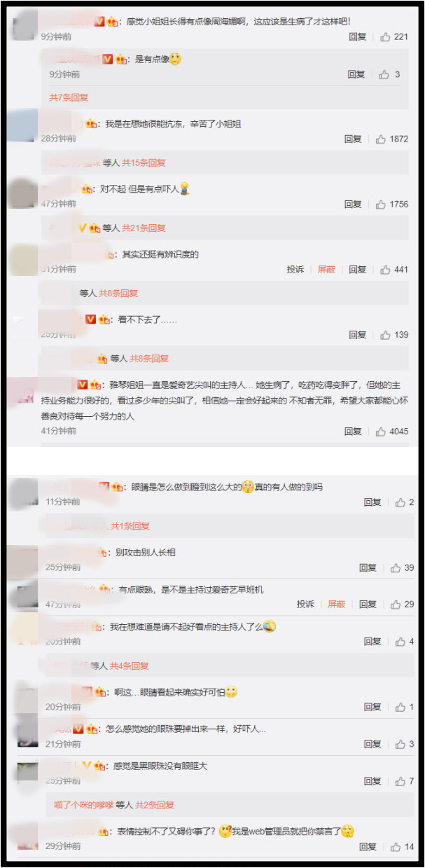Open 共2条回复 replies link
425x868 pixels.
(x=155, y=806)
